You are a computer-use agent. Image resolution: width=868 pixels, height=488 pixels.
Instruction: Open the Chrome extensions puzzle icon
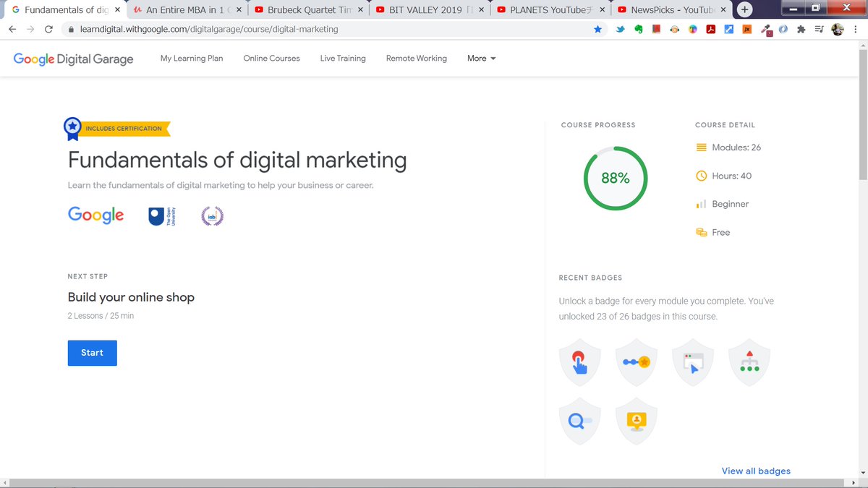[x=801, y=30]
